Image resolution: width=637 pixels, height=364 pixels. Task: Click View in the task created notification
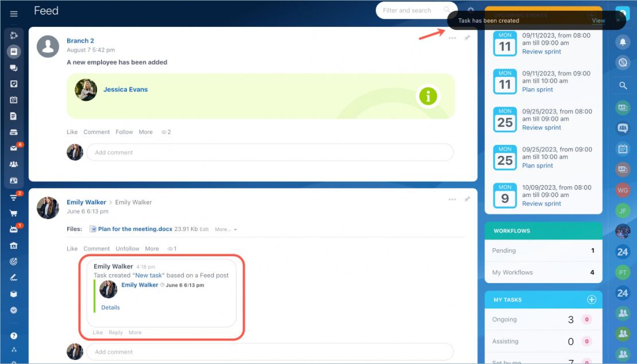[599, 21]
